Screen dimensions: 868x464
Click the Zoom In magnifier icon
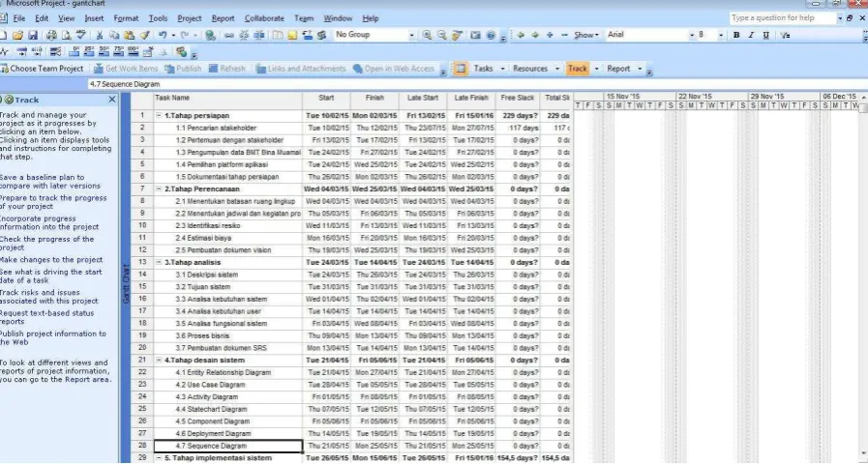pos(427,35)
